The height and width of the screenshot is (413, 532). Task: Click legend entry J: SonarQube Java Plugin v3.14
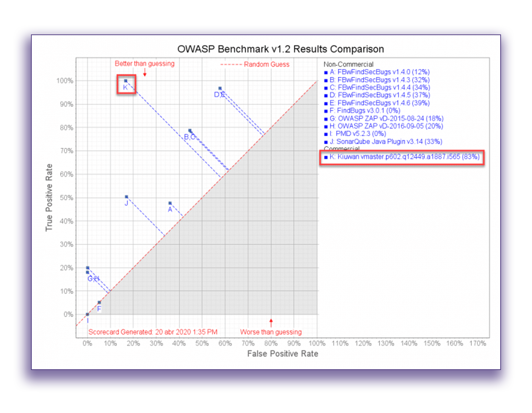(383, 141)
